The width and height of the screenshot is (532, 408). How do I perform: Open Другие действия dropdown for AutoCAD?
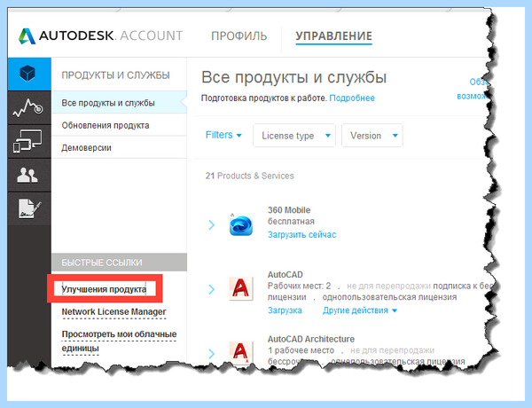click(360, 310)
